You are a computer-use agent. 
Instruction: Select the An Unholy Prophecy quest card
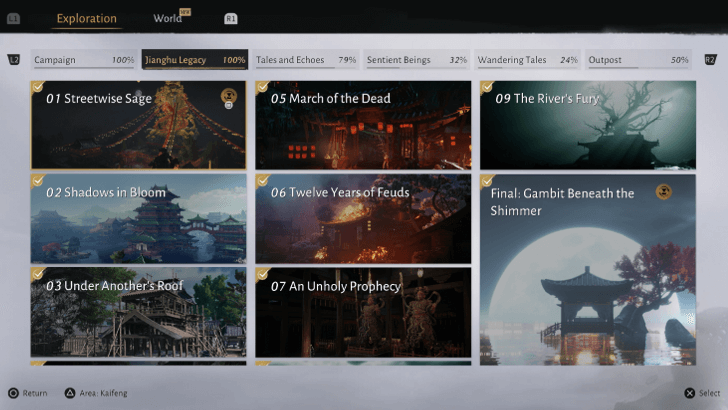362,312
